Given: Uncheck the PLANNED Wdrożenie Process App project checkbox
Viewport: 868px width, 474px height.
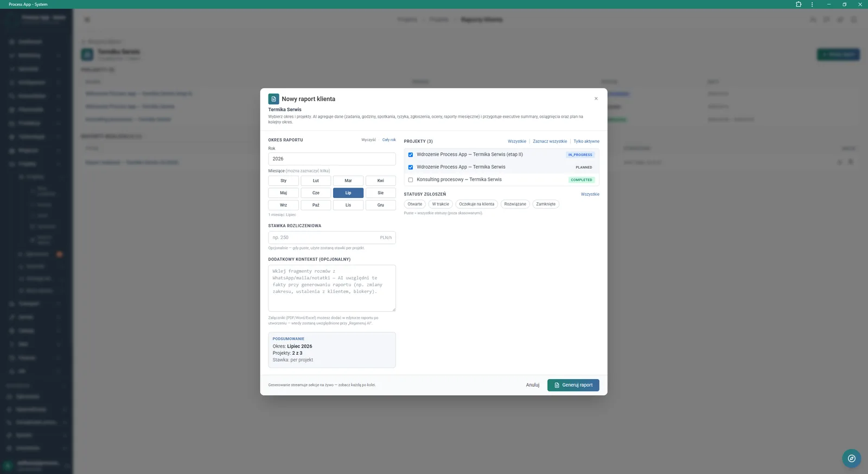Looking at the screenshot, I should (411, 167).
